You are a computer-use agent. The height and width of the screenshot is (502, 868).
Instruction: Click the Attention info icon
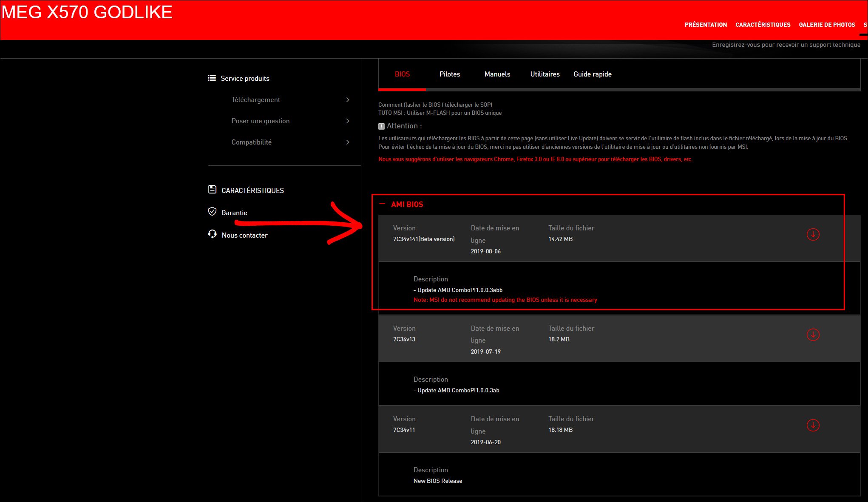click(x=381, y=126)
